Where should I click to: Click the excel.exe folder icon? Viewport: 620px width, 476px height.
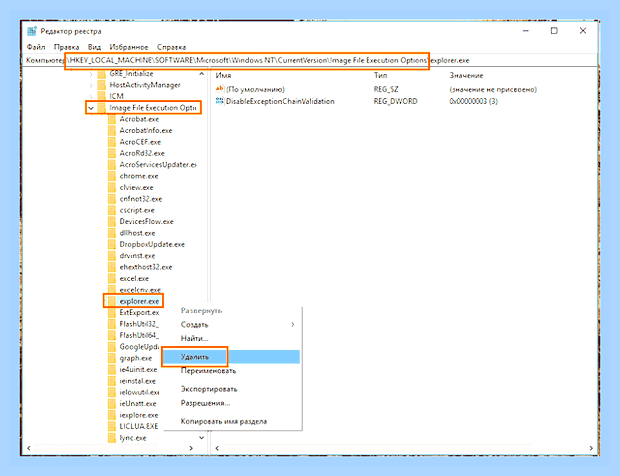[x=112, y=278]
